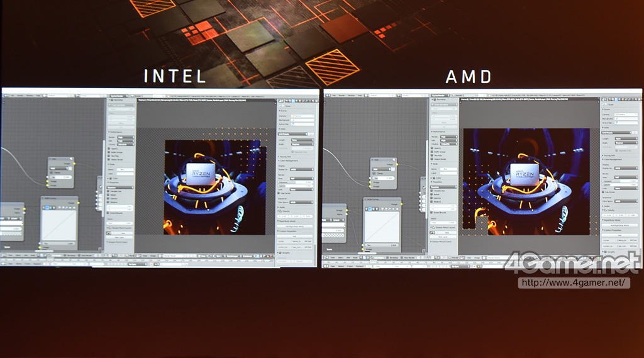Toggle Clamp checkbox on INTEL Add node
Viewport: 644px width, 358px height.
coord(52,172)
